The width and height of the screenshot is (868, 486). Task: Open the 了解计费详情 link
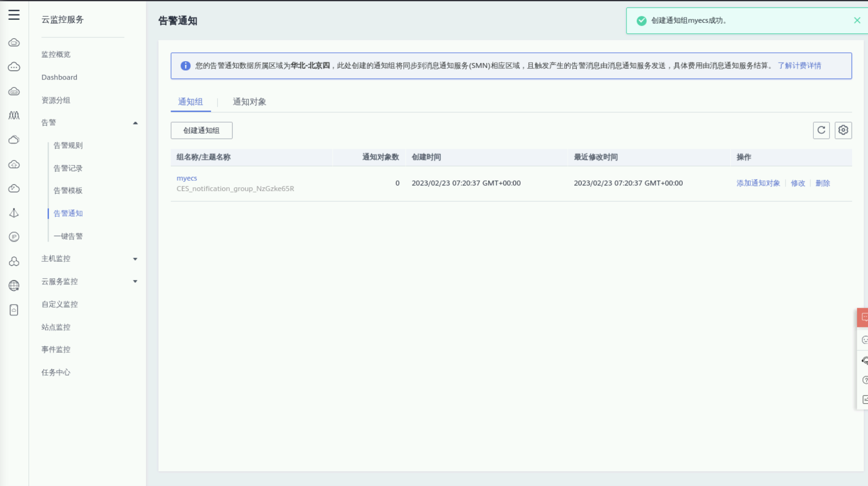799,66
